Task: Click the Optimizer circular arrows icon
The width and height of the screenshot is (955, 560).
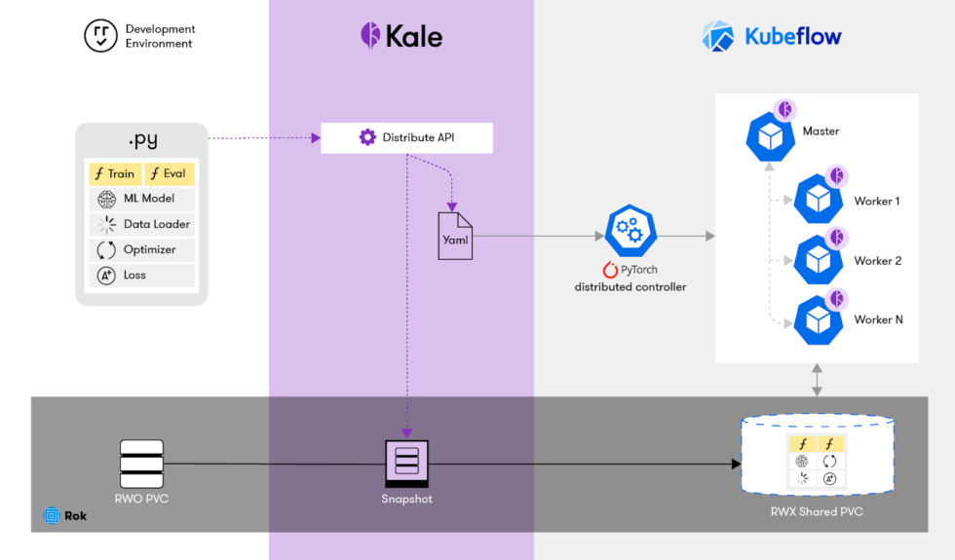Action: [x=106, y=249]
